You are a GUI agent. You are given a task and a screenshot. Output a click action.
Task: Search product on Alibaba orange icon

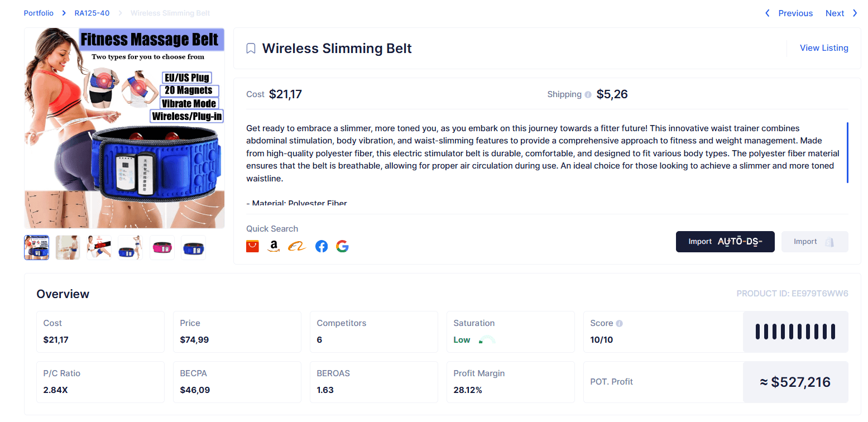click(297, 246)
